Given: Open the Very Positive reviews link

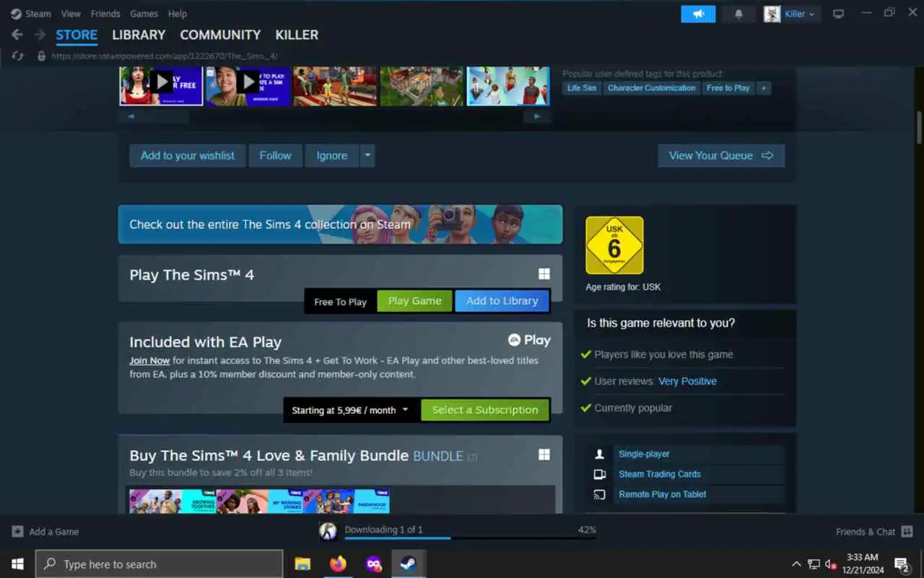Looking at the screenshot, I should tap(688, 381).
